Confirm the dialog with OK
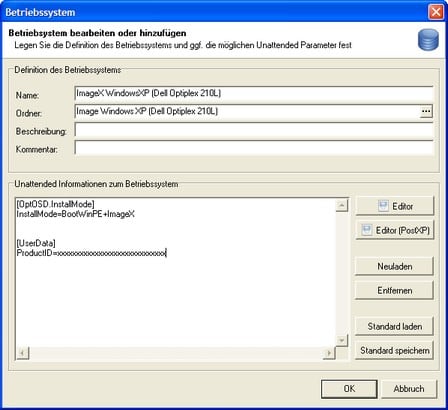 pyautogui.click(x=349, y=389)
